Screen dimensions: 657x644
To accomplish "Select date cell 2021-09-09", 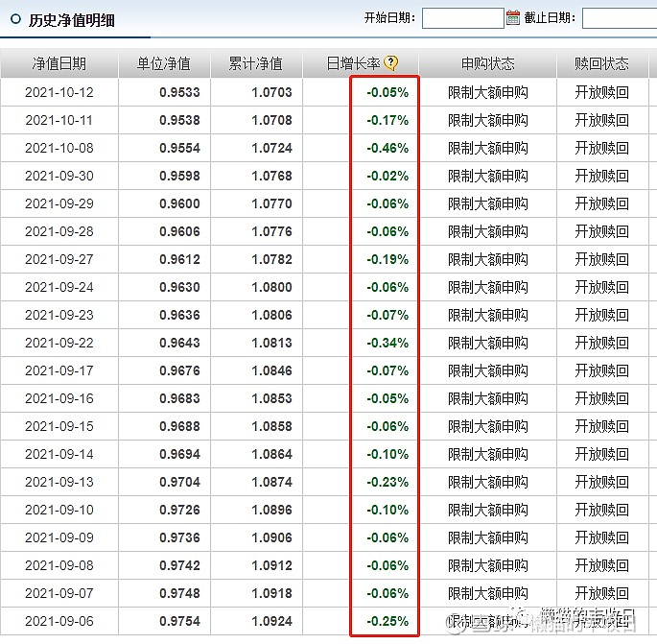I will 59,537.
